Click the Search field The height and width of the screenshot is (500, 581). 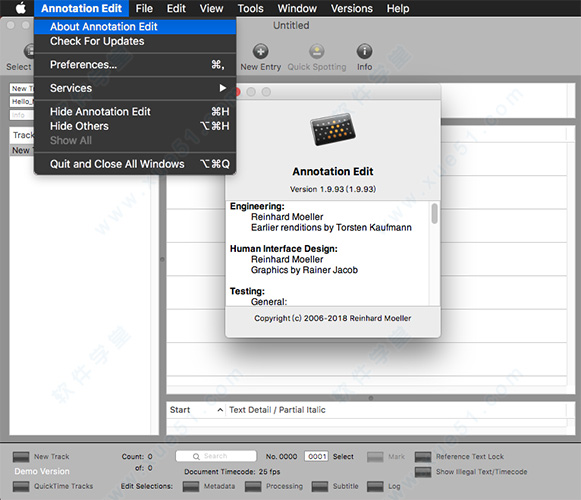tap(216, 456)
